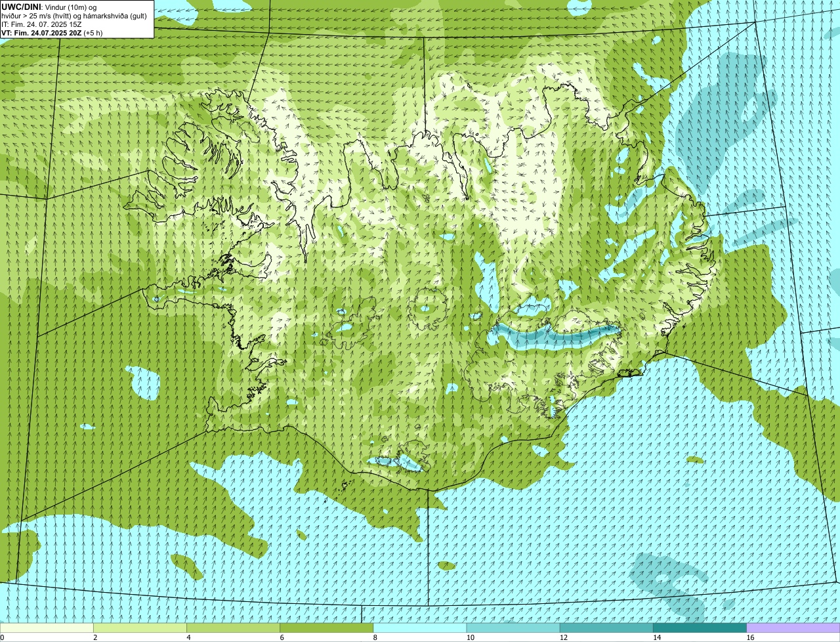Click the '0' tick label on the scale

(2, 637)
